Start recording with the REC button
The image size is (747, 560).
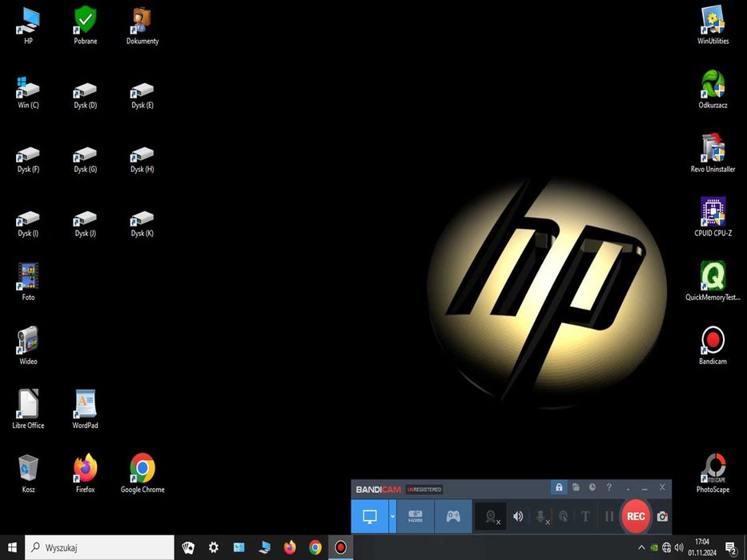pos(636,516)
